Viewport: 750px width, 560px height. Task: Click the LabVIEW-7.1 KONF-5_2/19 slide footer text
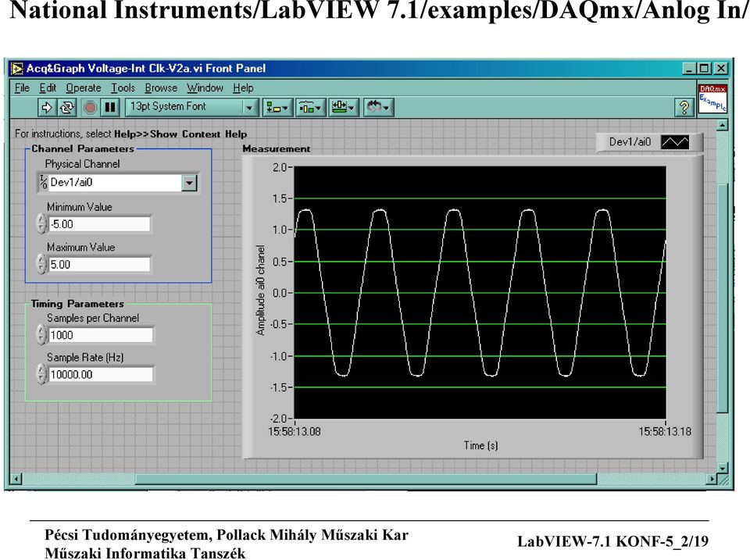click(x=612, y=541)
